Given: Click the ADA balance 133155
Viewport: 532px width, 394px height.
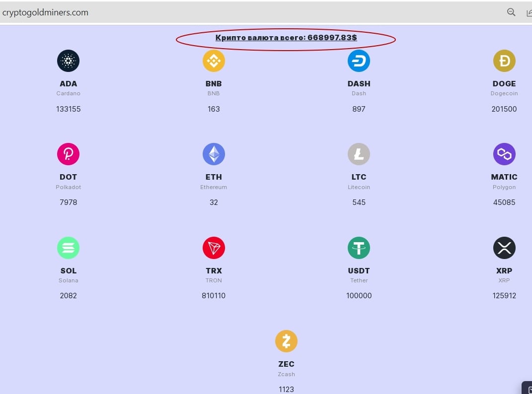Looking at the screenshot, I should click(x=68, y=109).
